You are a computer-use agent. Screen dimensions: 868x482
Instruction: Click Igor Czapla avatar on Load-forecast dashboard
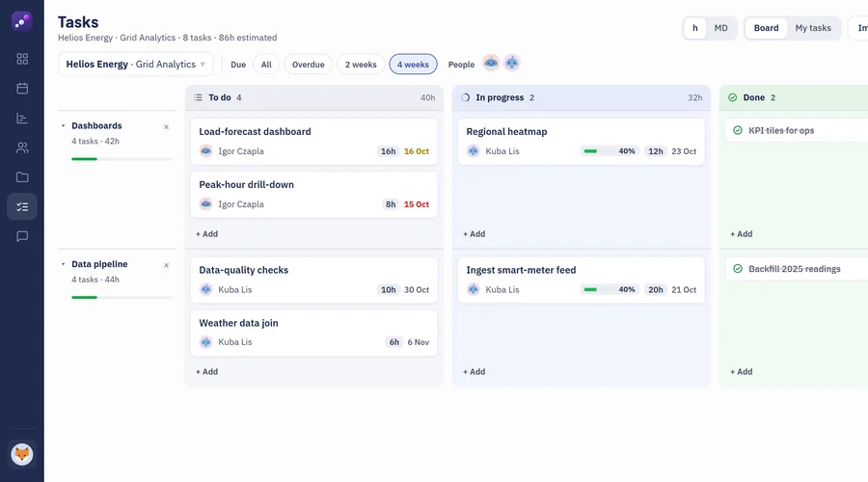(x=206, y=151)
